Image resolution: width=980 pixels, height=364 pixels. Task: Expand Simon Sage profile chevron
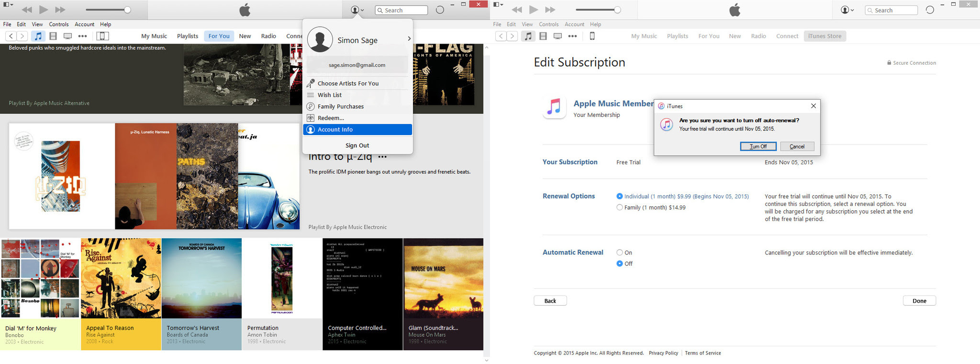409,39
